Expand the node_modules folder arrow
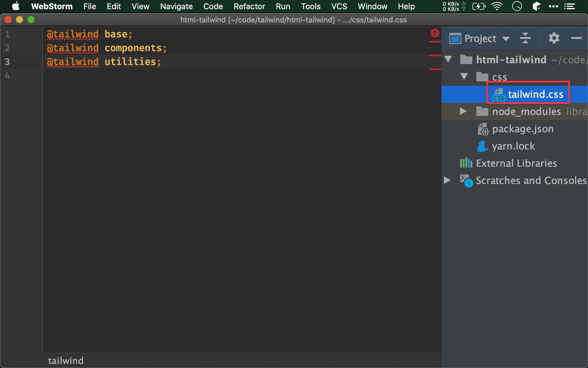The width and height of the screenshot is (588, 368). click(x=463, y=111)
